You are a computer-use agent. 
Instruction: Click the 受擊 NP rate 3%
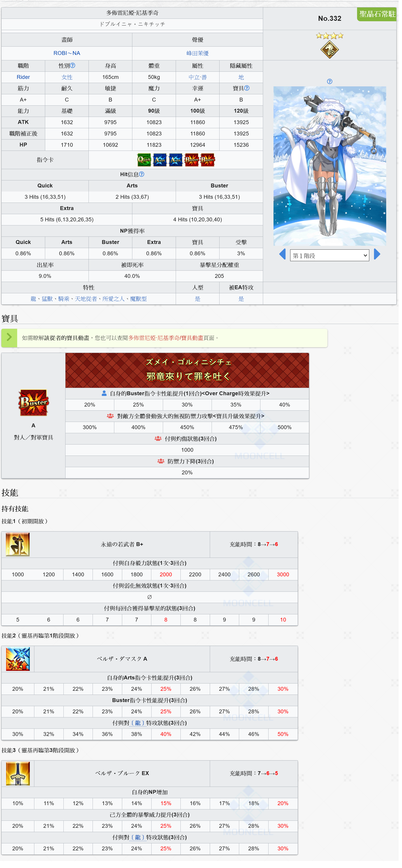pos(243,255)
